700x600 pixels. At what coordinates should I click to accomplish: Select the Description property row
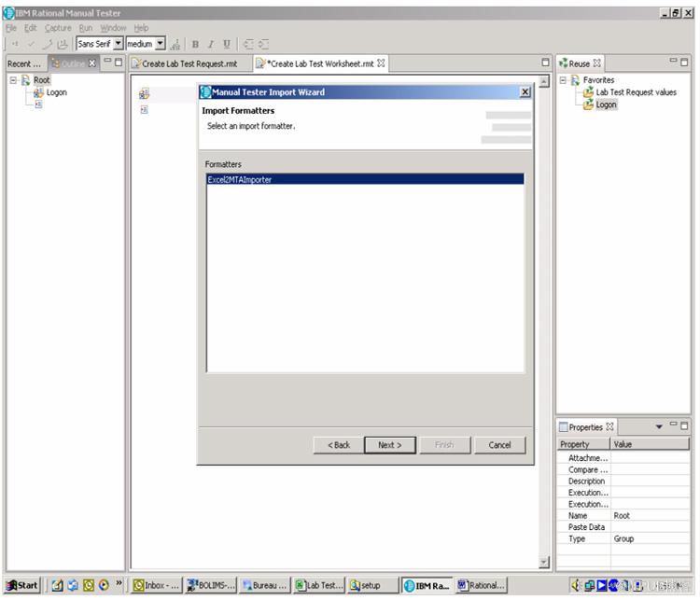click(623, 481)
